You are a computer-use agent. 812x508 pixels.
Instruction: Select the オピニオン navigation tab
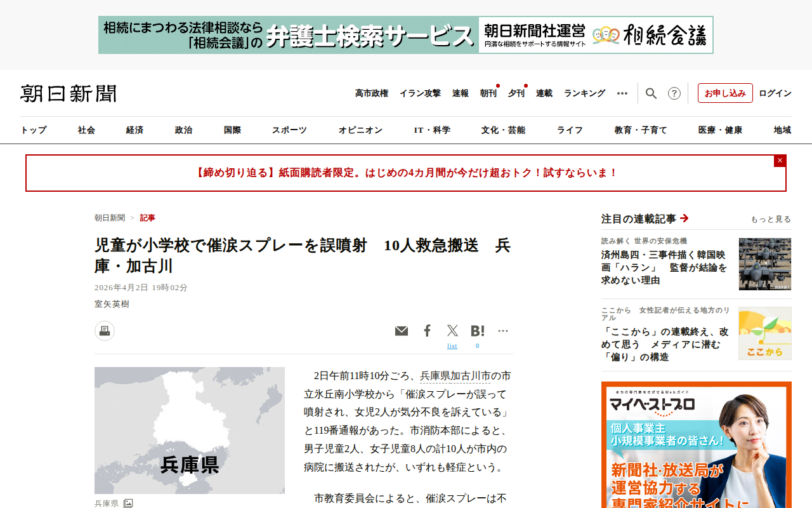tap(360, 130)
